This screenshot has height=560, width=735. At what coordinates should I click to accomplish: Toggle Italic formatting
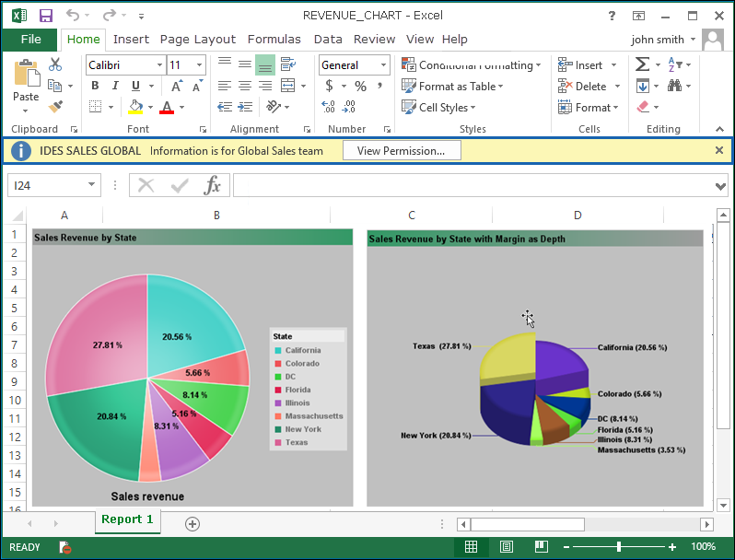[x=115, y=86]
